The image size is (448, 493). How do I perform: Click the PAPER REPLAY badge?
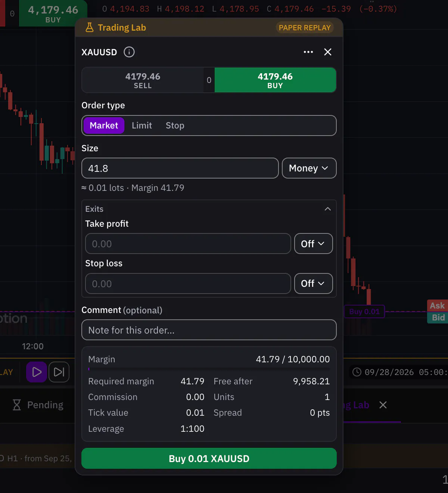[305, 28]
